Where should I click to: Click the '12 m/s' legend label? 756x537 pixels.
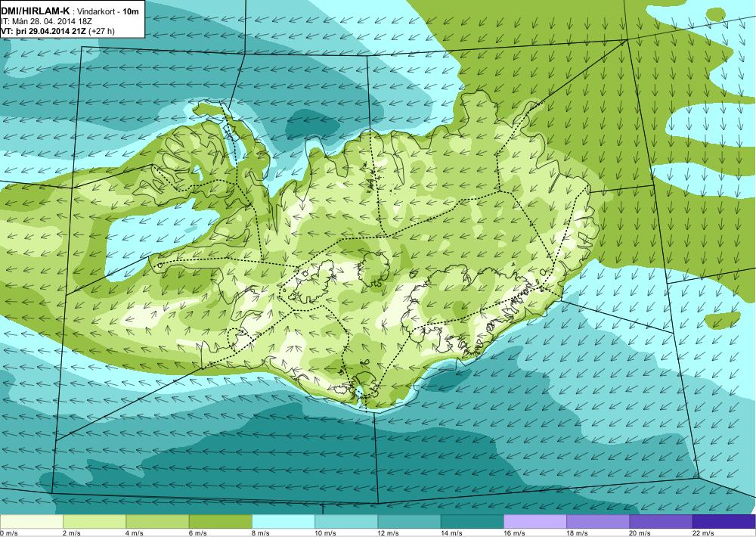[x=388, y=533]
